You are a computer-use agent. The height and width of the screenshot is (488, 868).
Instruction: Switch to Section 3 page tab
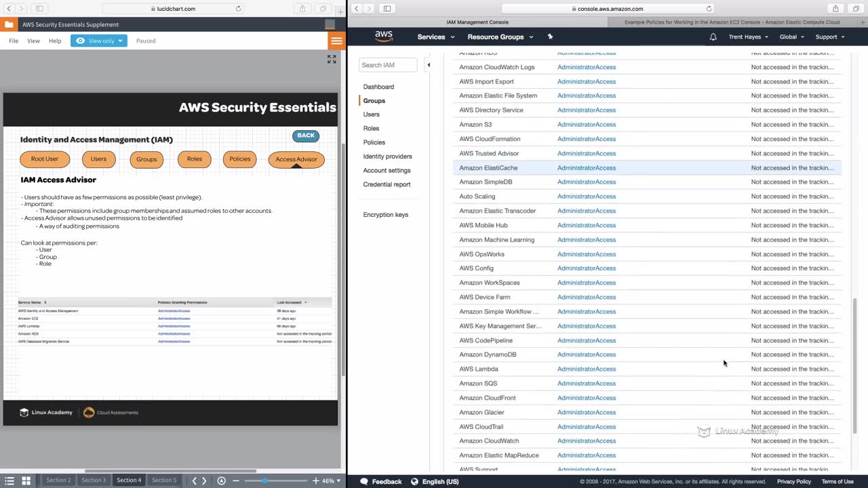(x=94, y=480)
